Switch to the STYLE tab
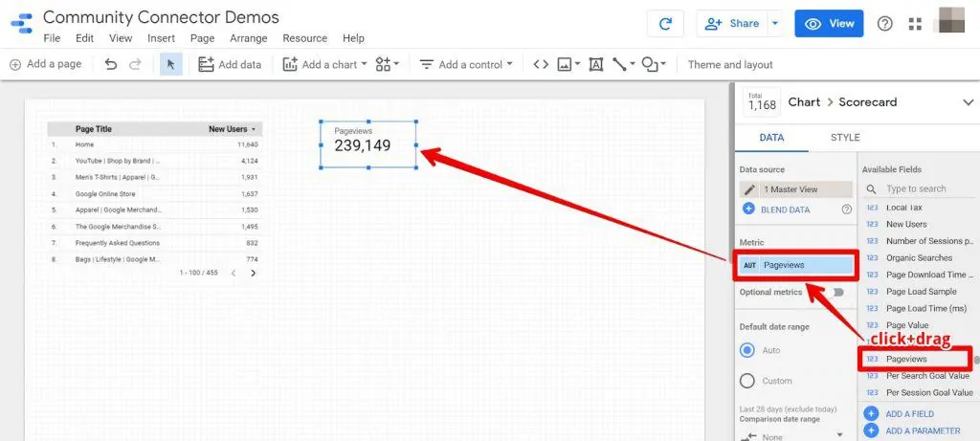 click(x=845, y=138)
